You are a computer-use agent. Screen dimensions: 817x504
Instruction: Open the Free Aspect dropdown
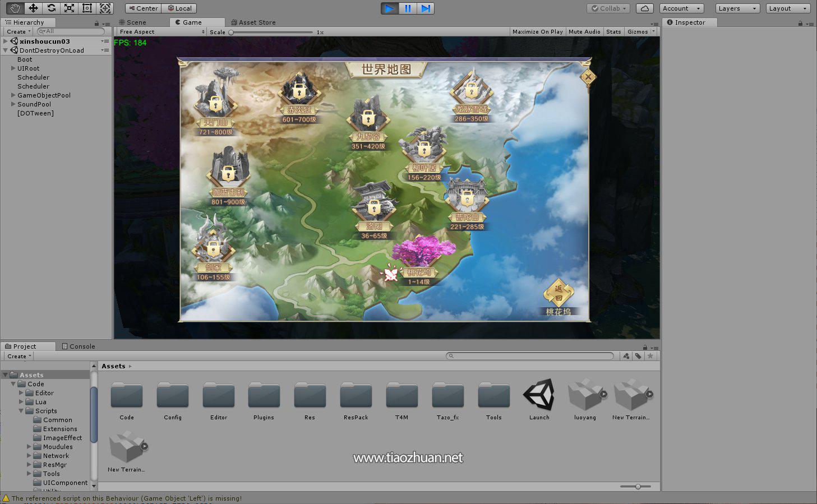coord(161,32)
